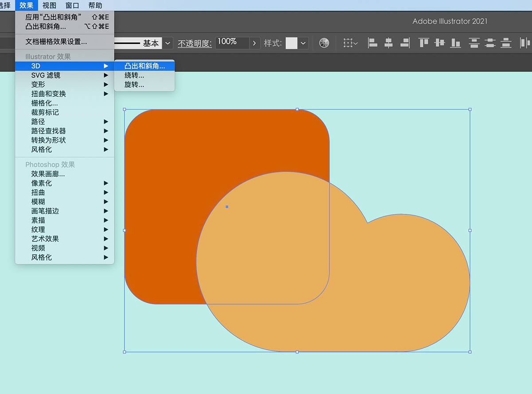532x394 pixels.
Task: Click Vertical Distribute Center icon
Action: pyautogui.click(x=490, y=43)
